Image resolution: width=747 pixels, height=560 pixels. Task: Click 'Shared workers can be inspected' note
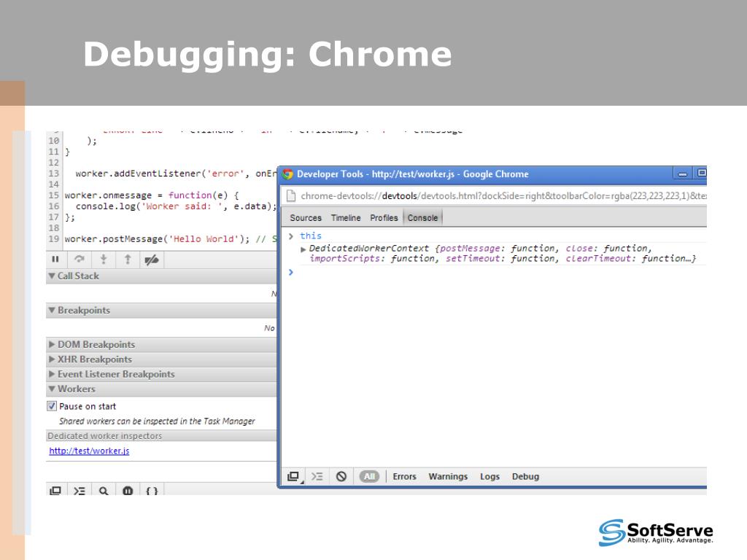(x=157, y=421)
